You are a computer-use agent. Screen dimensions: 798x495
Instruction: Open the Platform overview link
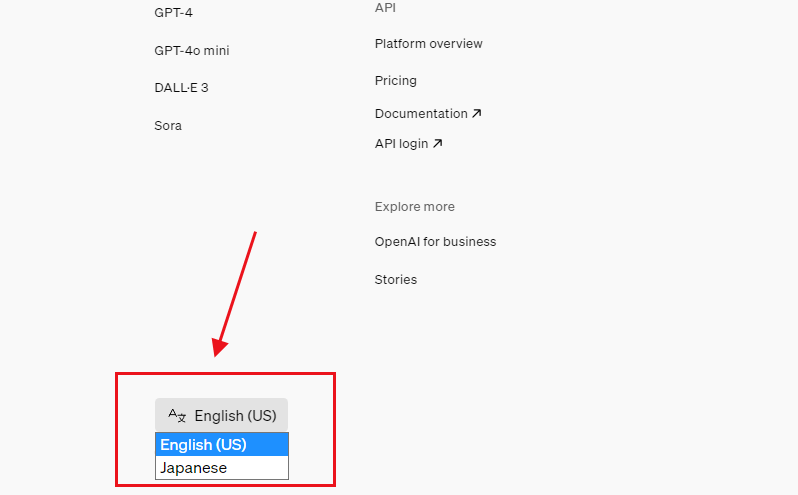[428, 44]
